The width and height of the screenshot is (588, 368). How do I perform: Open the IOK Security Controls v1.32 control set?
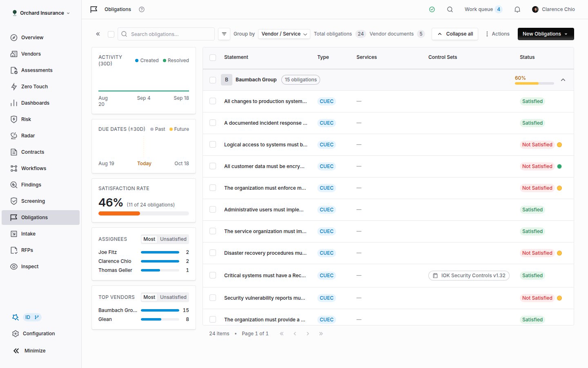click(469, 276)
